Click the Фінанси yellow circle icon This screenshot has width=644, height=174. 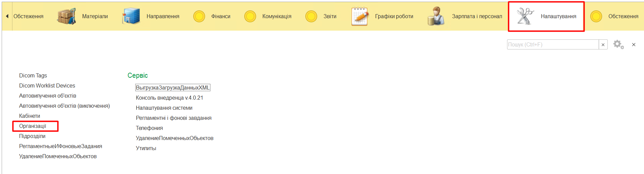click(199, 16)
